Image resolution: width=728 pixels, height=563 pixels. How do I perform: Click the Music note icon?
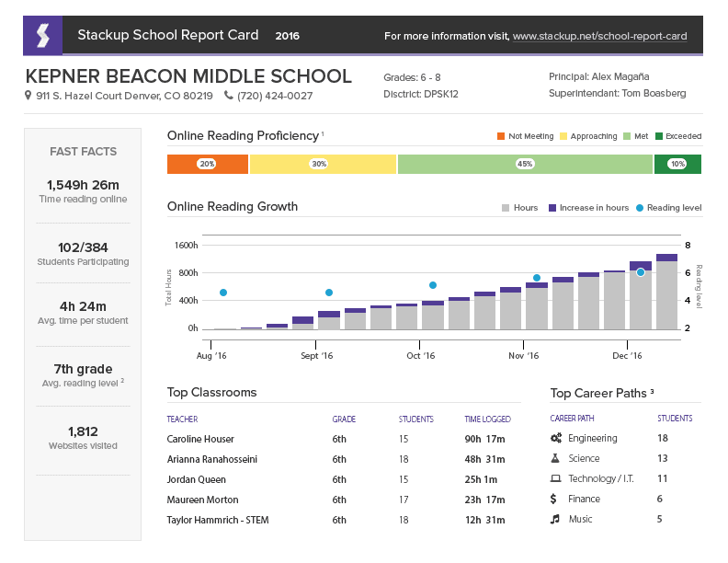[x=554, y=520]
